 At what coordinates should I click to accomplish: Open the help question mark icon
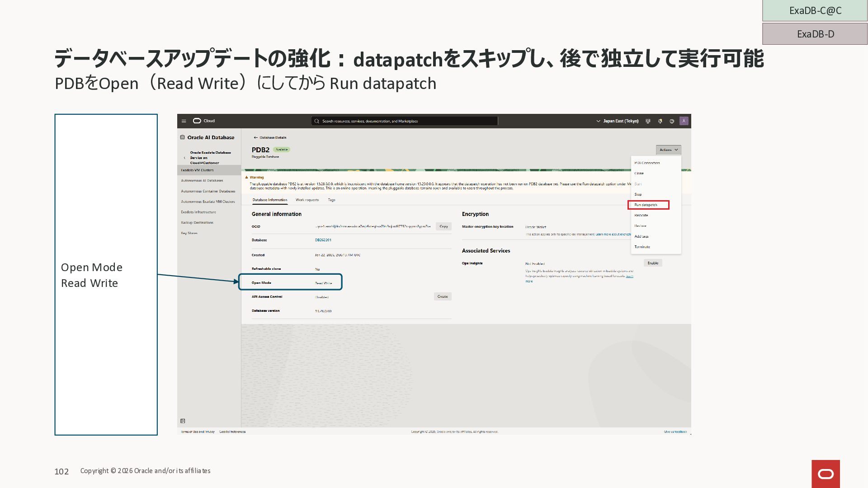(672, 121)
